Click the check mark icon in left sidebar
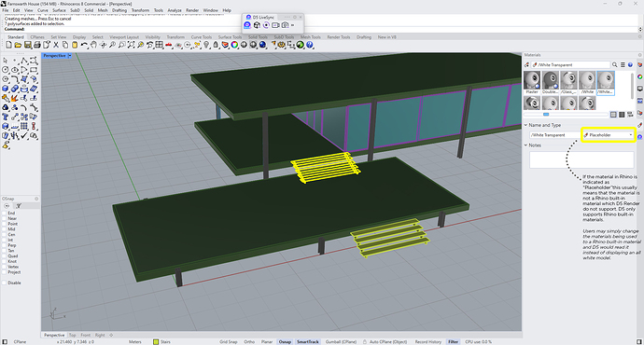644x345 pixels. tap(24, 135)
